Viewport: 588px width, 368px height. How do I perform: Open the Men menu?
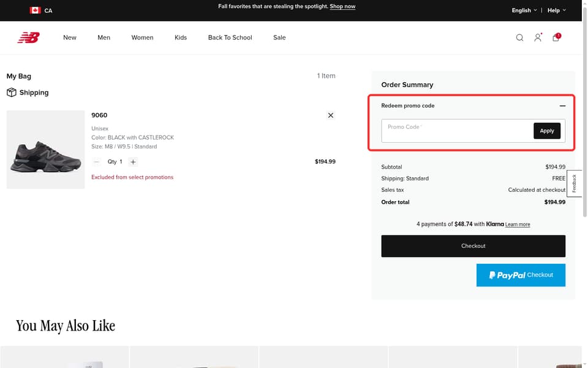tap(104, 37)
